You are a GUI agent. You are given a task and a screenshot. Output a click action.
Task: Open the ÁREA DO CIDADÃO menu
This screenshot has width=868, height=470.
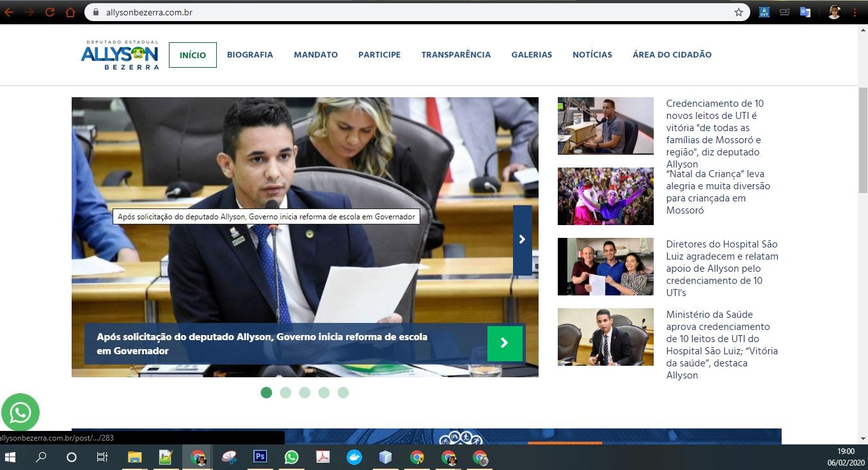click(x=672, y=55)
